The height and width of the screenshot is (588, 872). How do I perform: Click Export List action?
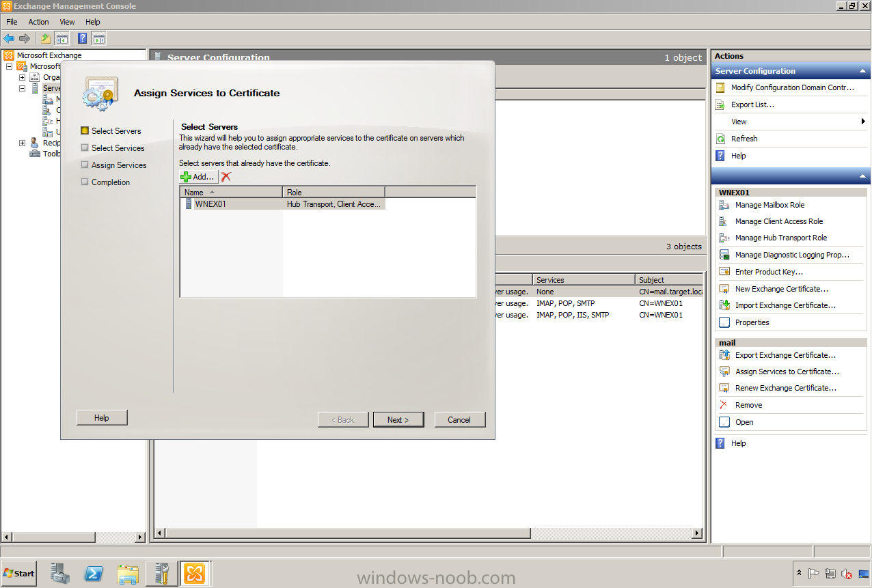752,104
